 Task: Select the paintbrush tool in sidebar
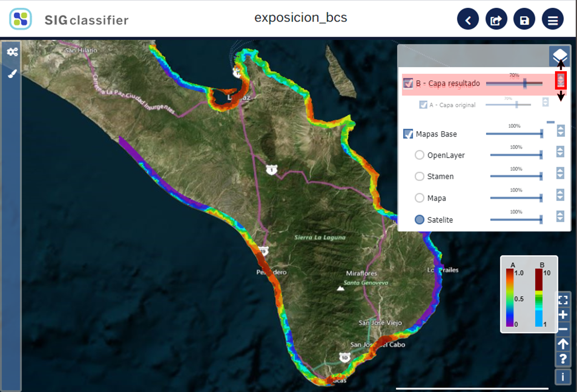(12, 74)
